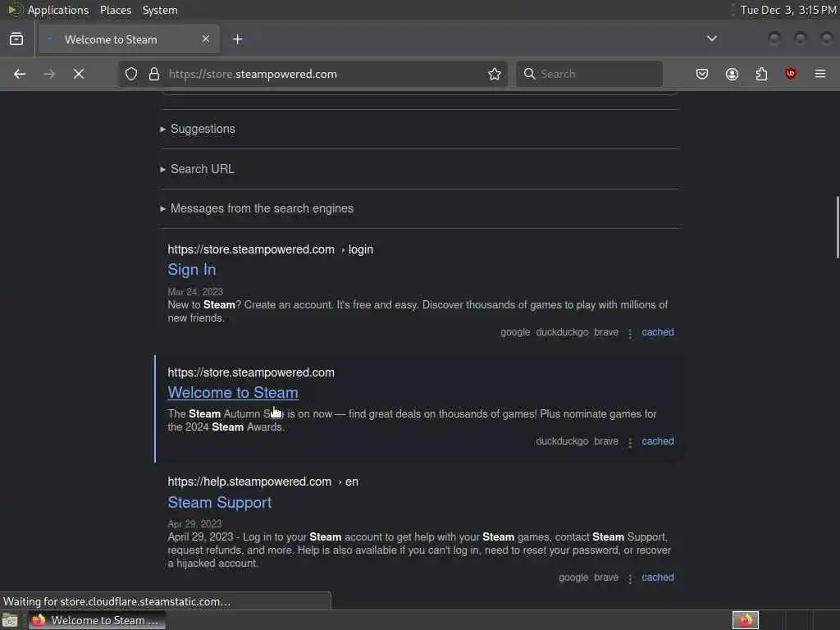840x630 pixels.
Task: Open a new browser tab
Action: point(238,39)
